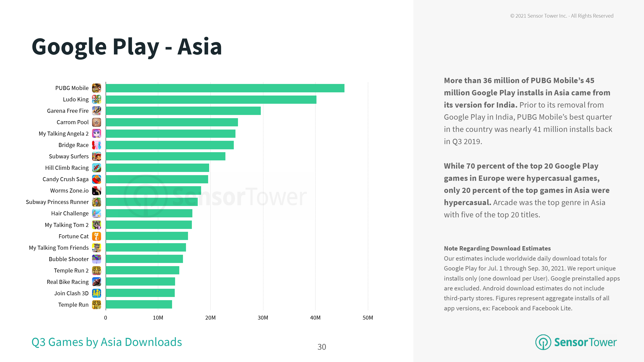Select the Subway Surfers game icon
644x362 pixels.
click(96, 156)
